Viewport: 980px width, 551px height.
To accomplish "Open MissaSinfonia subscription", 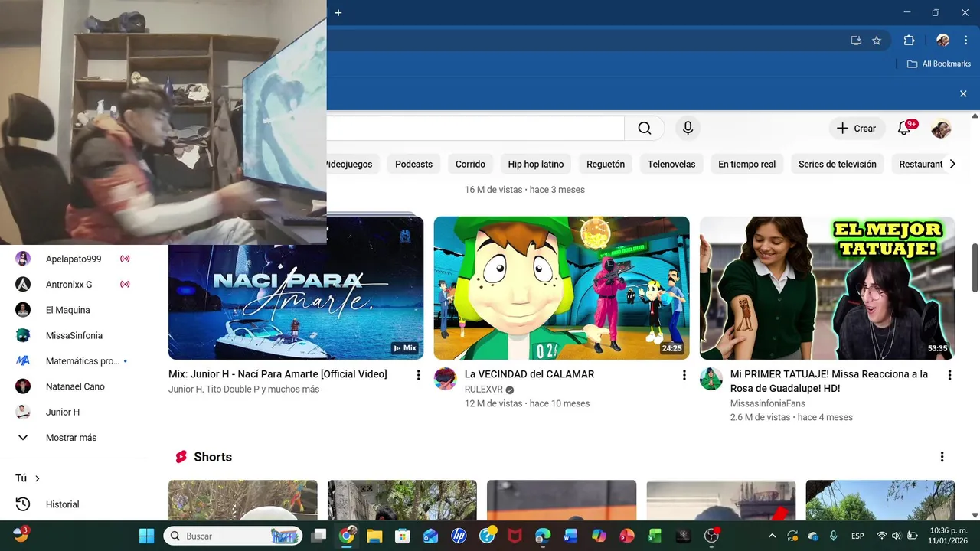I will 73,335.
